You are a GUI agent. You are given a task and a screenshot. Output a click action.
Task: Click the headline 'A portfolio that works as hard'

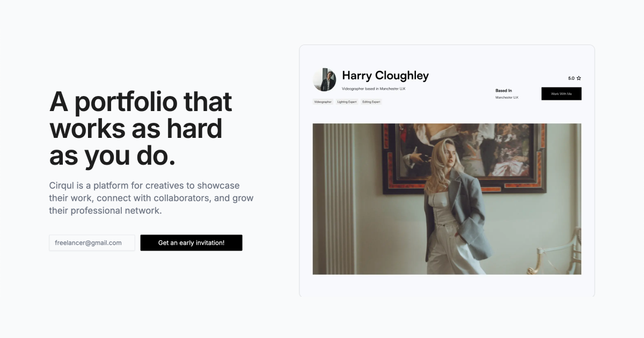tap(141, 115)
